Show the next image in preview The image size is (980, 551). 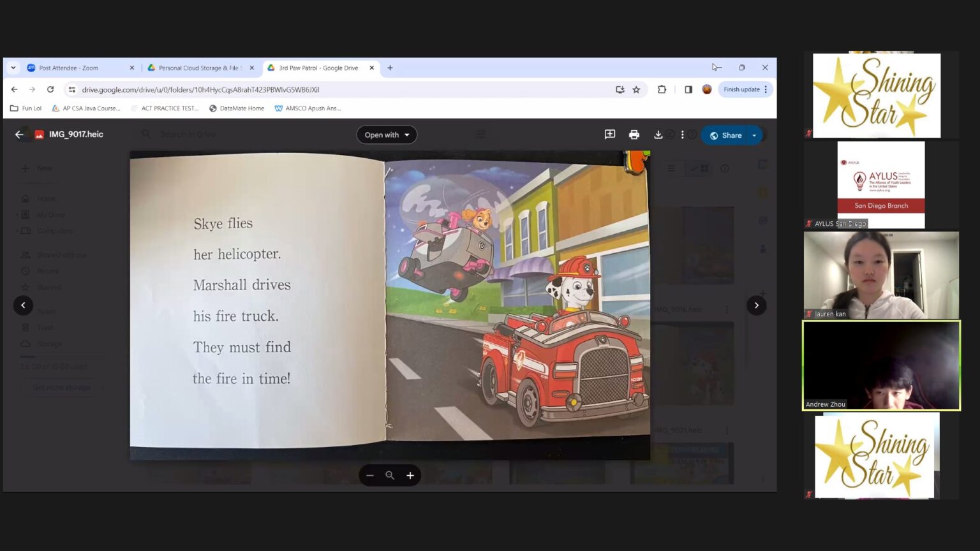[757, 305]
